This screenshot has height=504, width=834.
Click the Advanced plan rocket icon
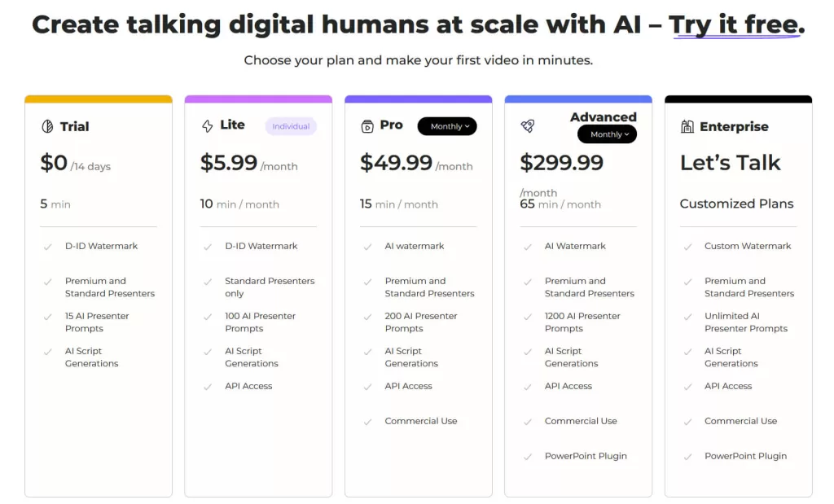tap(528, 126)
